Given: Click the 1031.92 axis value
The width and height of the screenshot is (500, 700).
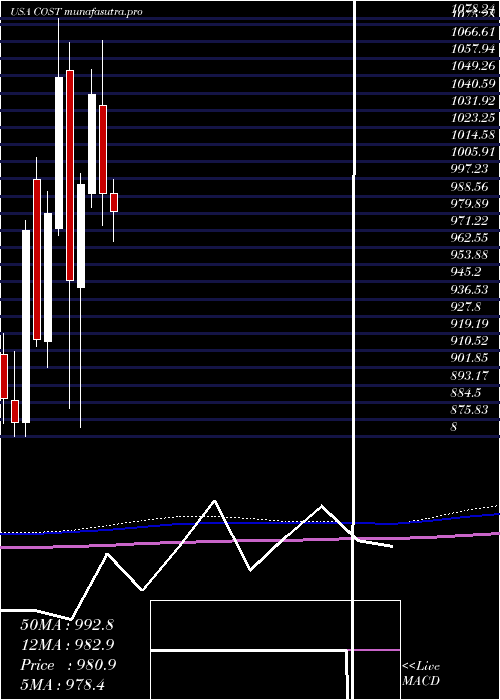Looking at the screenshot, I should pos(474,100).
